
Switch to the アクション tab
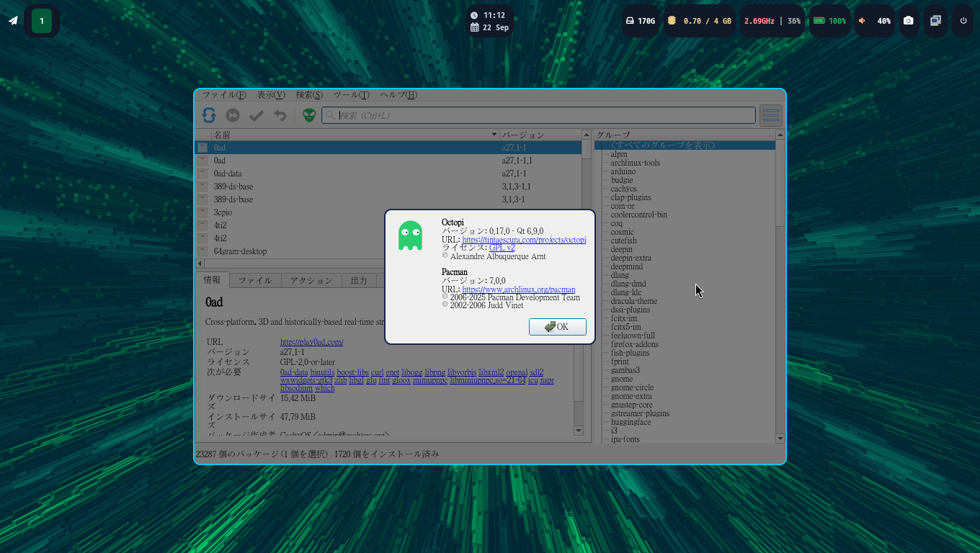point(311,281)
